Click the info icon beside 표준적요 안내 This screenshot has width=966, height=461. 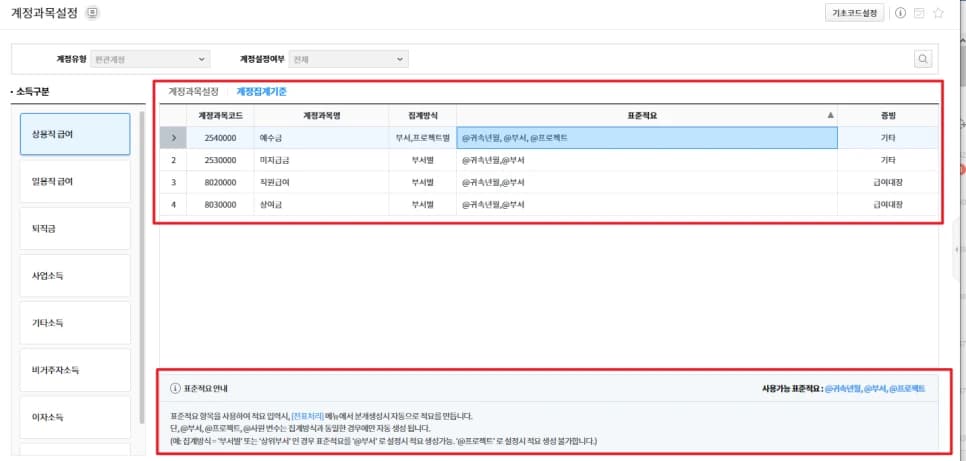(175, 389)
